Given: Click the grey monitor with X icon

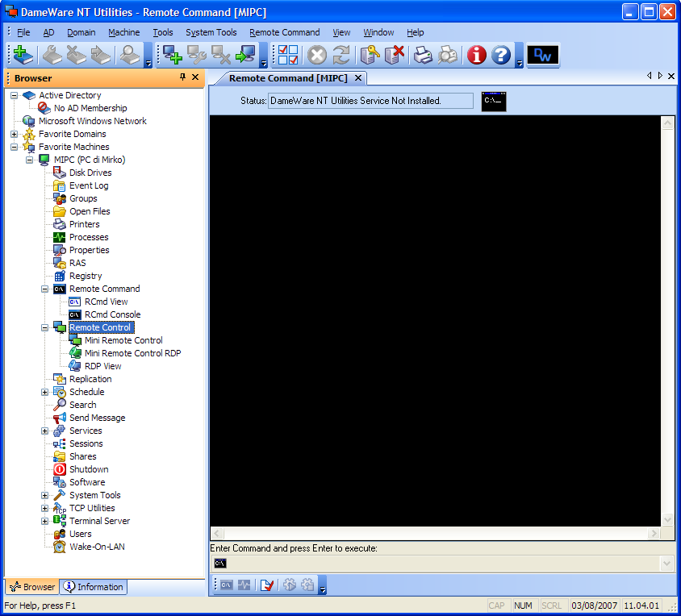Looking at the screenshot, I should click(220, 55).
